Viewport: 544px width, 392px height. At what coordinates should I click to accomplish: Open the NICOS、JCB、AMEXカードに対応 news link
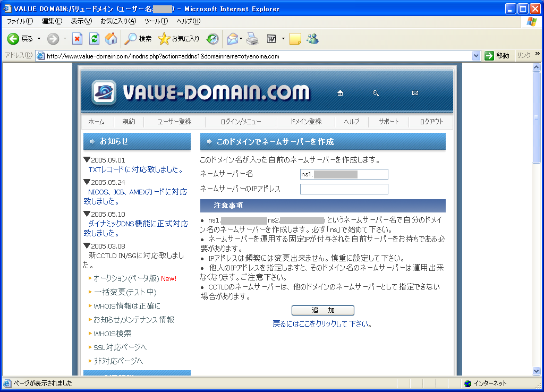(x=135, y=197)
